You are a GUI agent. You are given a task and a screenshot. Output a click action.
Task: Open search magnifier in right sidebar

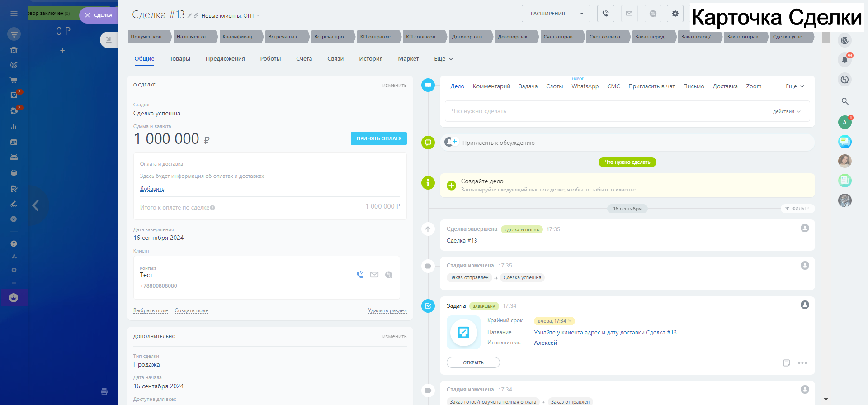tap(844, 101)
